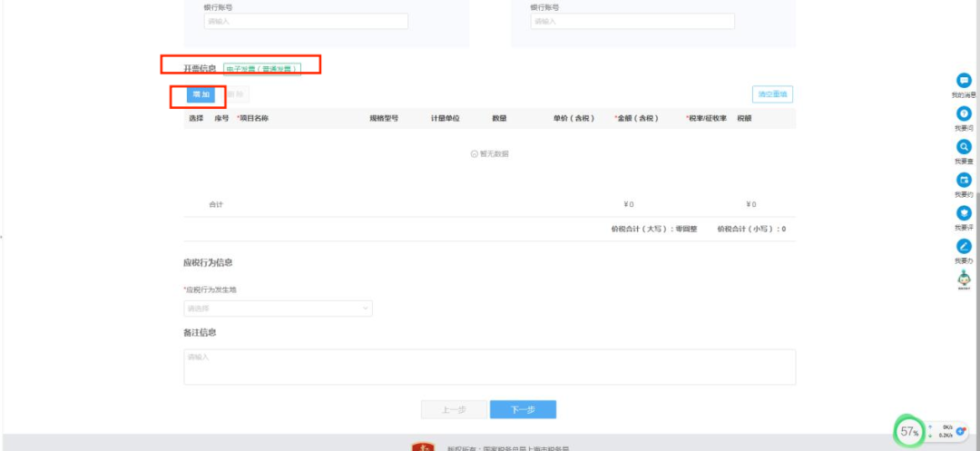Click the 我要评 review icon
Viewport: 980px width, 451px height.
coord(964,212)
